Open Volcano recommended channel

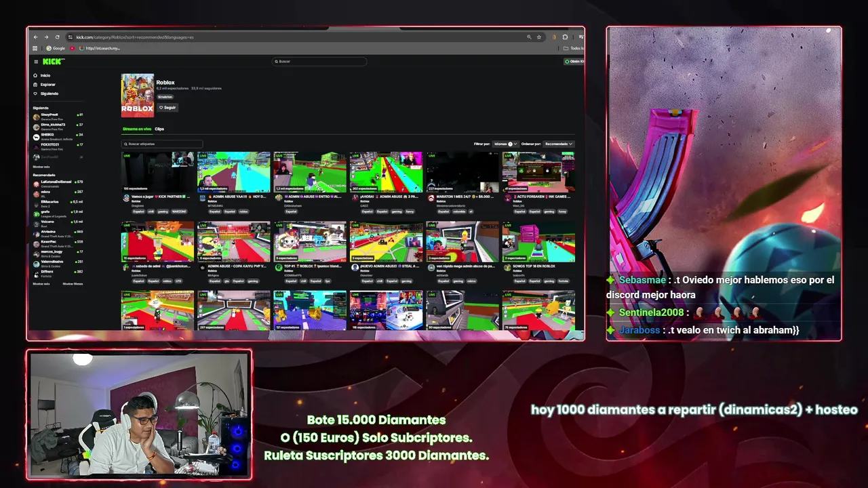click(x=58, y=222)
